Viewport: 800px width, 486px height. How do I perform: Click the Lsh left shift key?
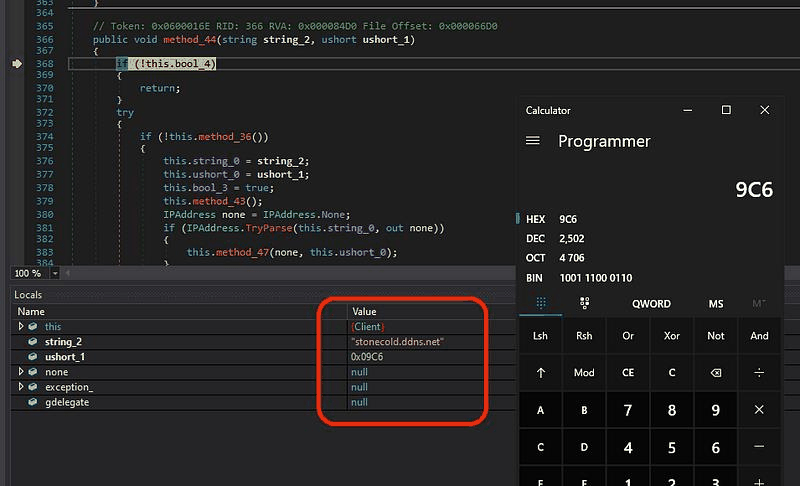pyautogui.click(x=540, y=336)
